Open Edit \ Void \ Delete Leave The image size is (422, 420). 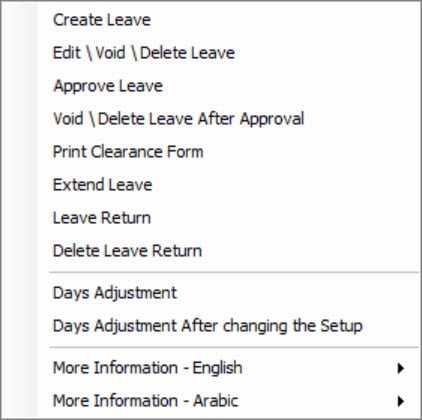(x=228, y=53)
